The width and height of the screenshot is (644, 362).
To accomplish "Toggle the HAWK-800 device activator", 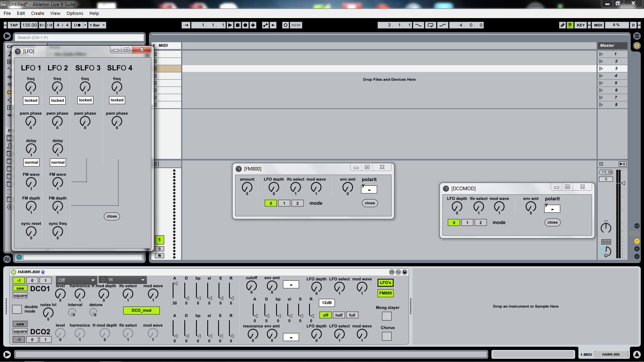I will click(13, 272).
